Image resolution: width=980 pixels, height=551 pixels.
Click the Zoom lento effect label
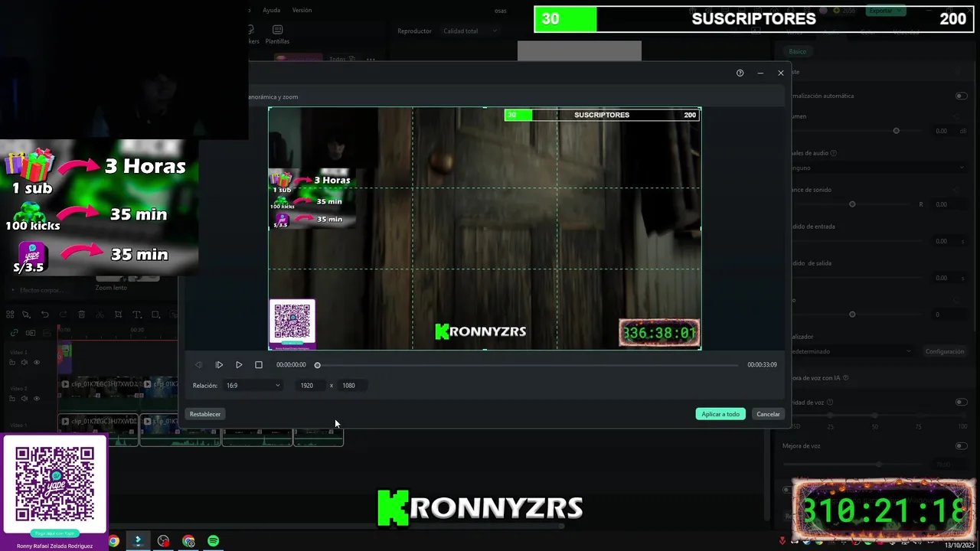pos(111,288)
